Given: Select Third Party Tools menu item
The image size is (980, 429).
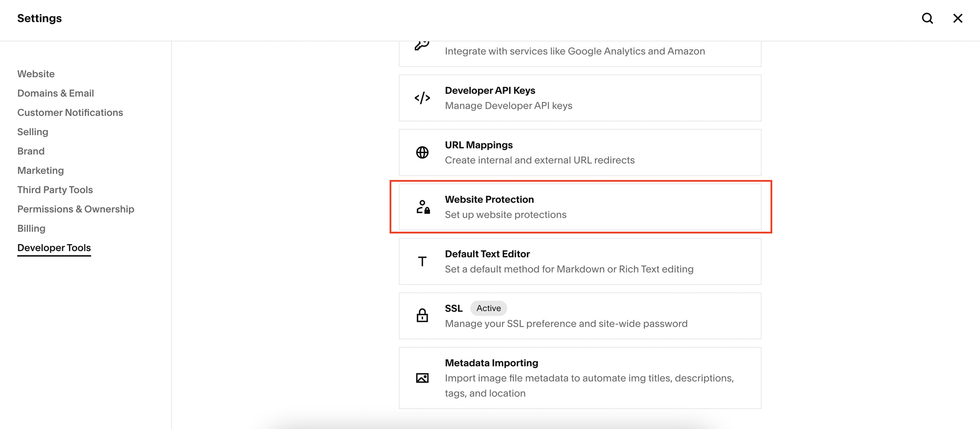Looking at the screenshot, I should (x=55, y=190).
